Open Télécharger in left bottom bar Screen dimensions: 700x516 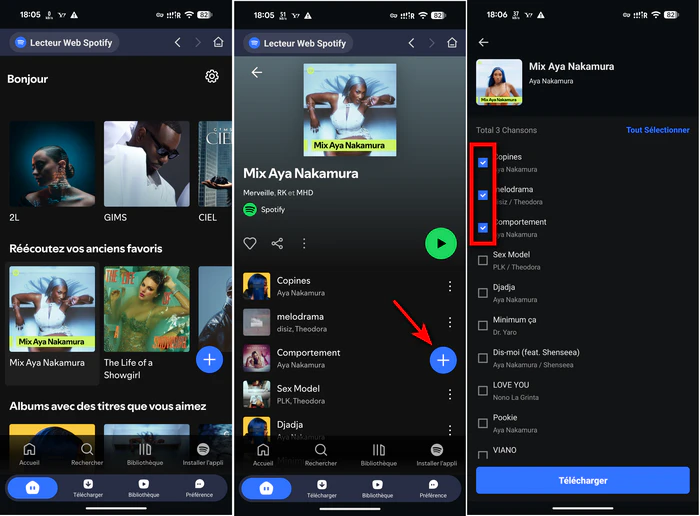[88, 488]
